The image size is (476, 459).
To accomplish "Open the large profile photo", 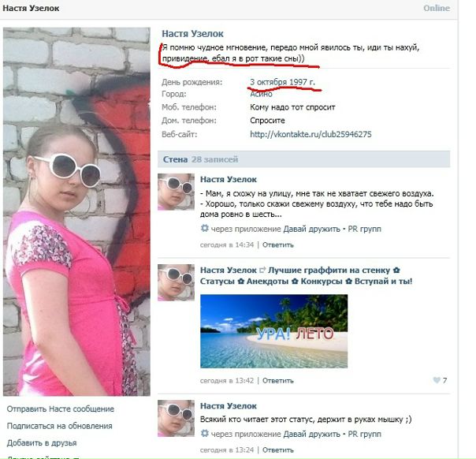I will [x=76, y=211].
